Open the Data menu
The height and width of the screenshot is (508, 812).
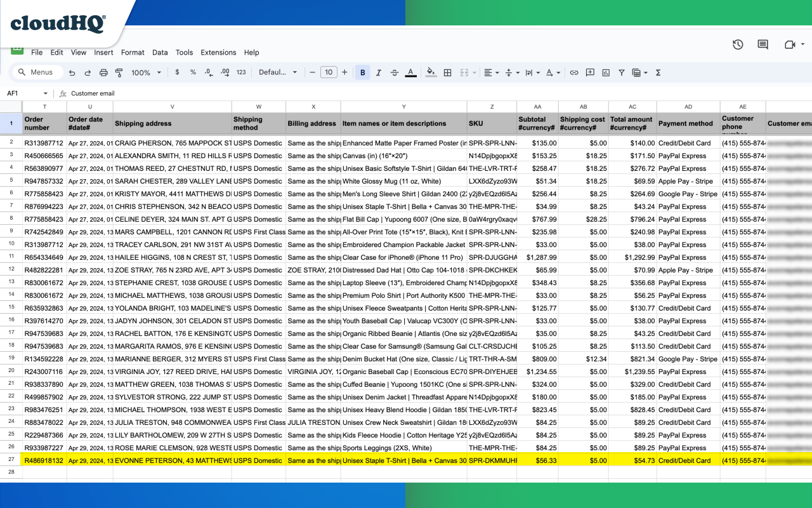point(160,52)
